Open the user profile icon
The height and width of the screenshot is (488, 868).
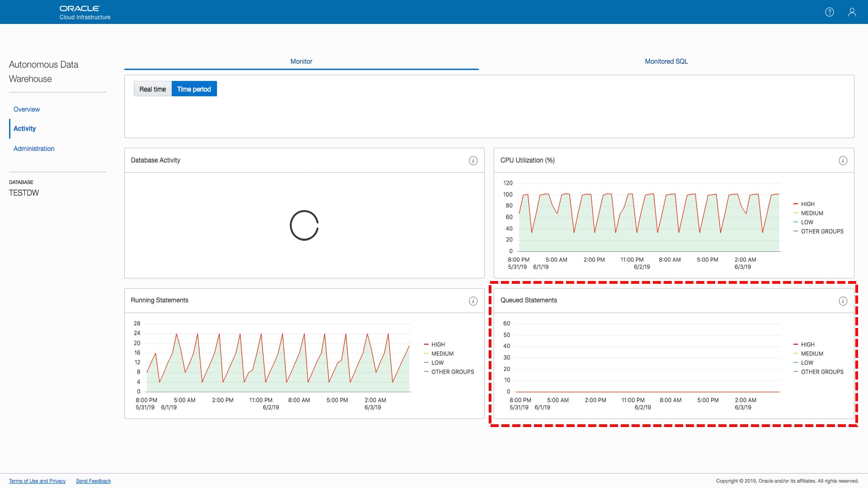(852, 12)
